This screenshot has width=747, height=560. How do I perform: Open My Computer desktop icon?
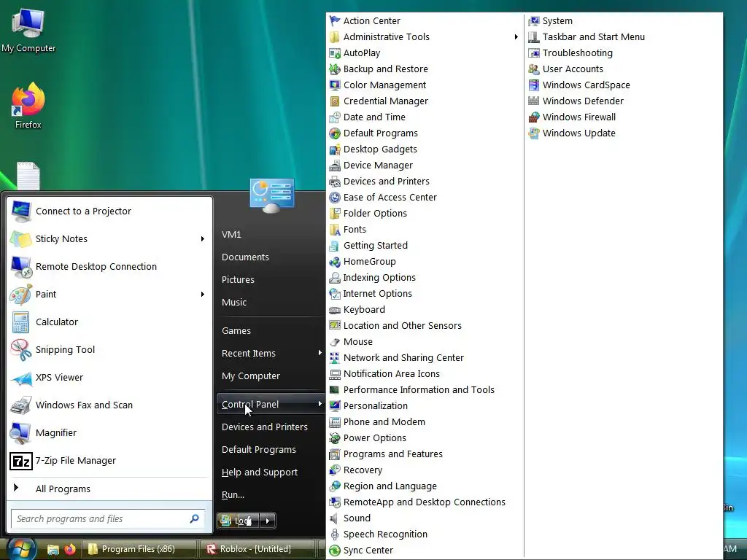pyautogui.click(x=28, y=31)
